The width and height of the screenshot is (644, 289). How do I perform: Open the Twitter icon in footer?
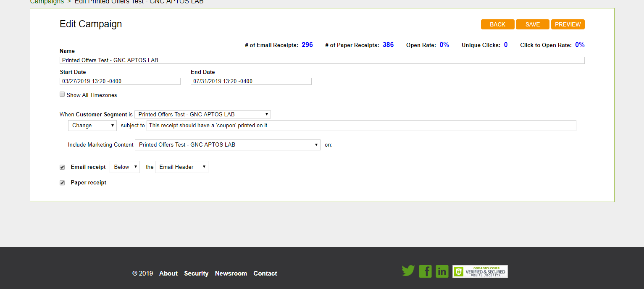click(408, 271)
